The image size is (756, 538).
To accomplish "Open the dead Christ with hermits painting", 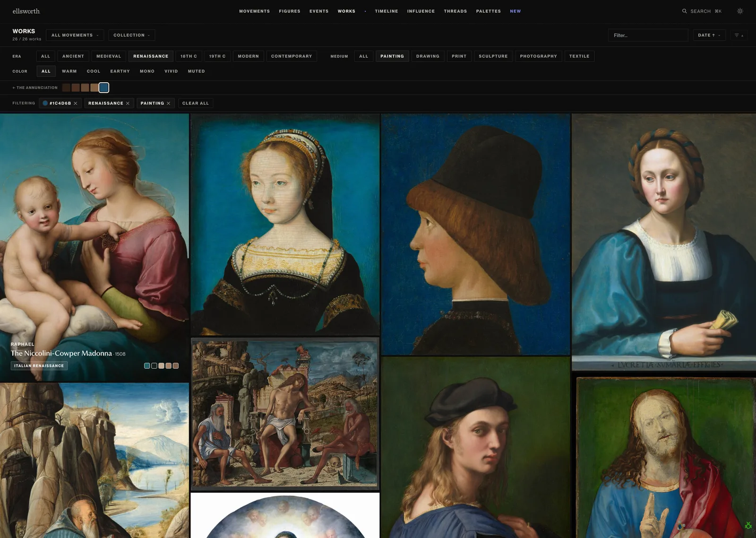I will 285,414.
